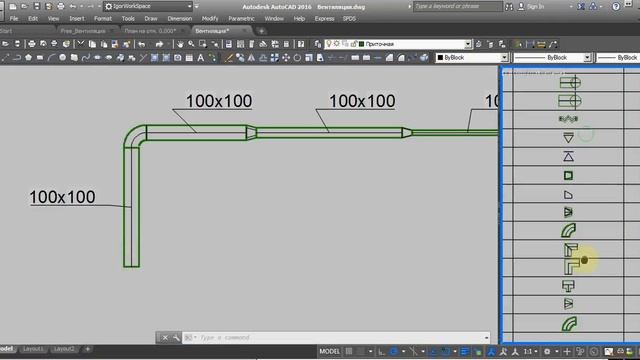640x360 pixels.
Task: Click the Cut scissors icon
Action: [81, 44]
